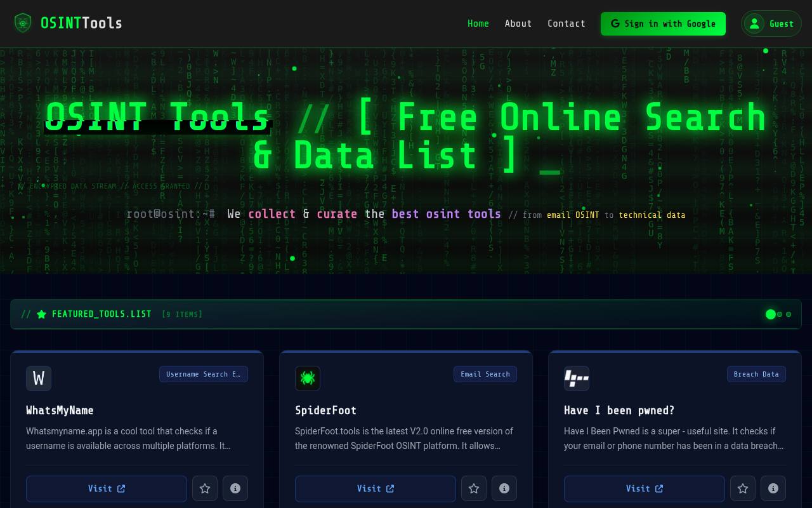Click the [9 ITEMS] count text
This screenshot has width=812, height=508.
[x=182, y=314]
